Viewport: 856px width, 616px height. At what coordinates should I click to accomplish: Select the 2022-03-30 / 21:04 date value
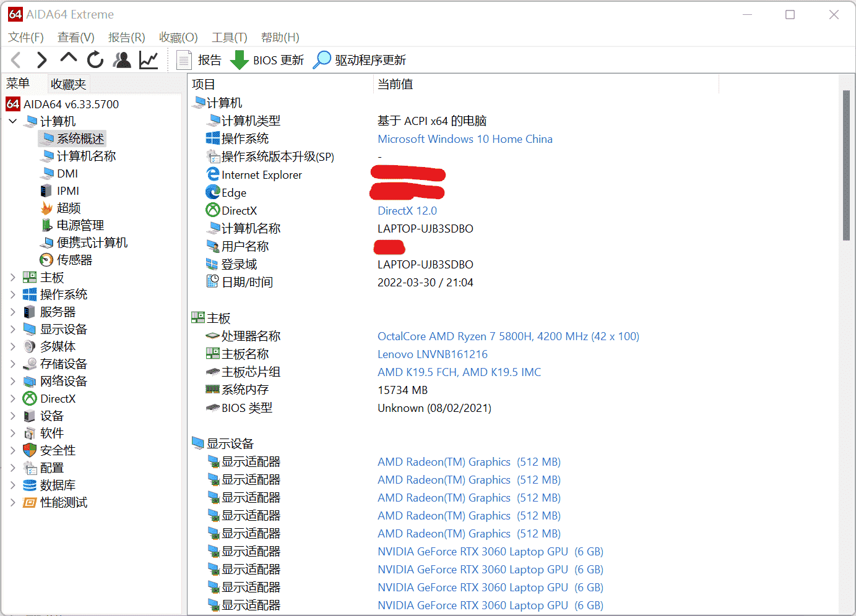[x=425, y=283]
